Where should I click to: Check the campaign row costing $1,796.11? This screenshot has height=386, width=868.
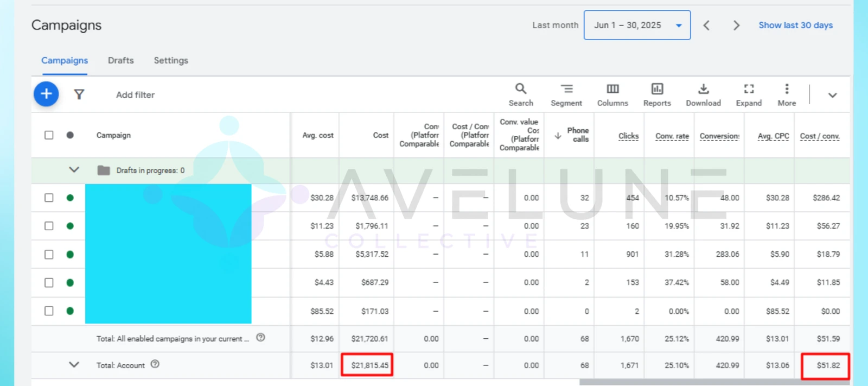click(x=49, y=226)
